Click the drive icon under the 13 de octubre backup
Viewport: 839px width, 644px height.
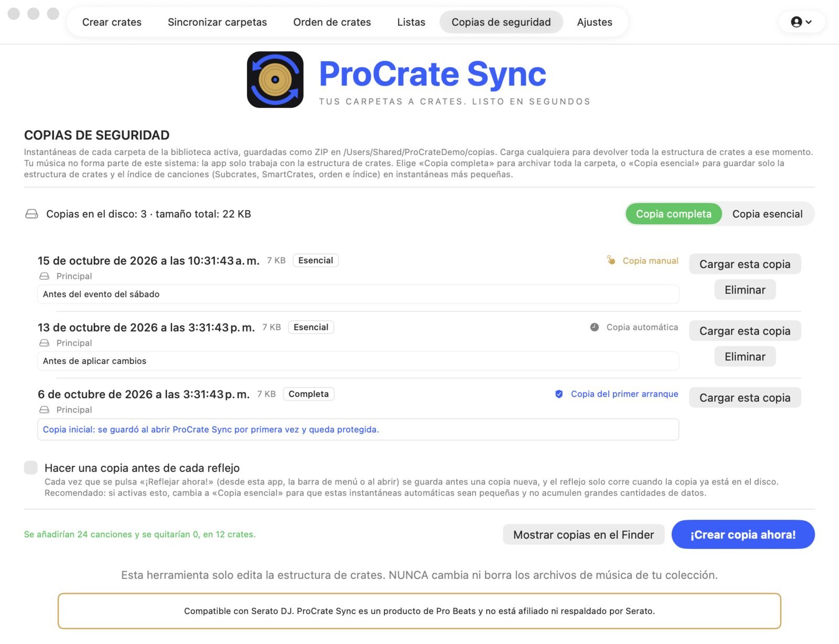[x=45, y=343]
